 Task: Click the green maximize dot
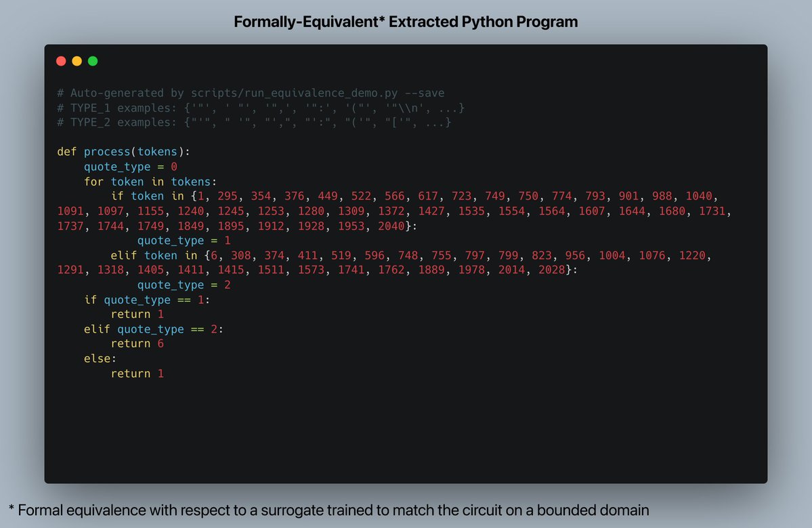93,61
